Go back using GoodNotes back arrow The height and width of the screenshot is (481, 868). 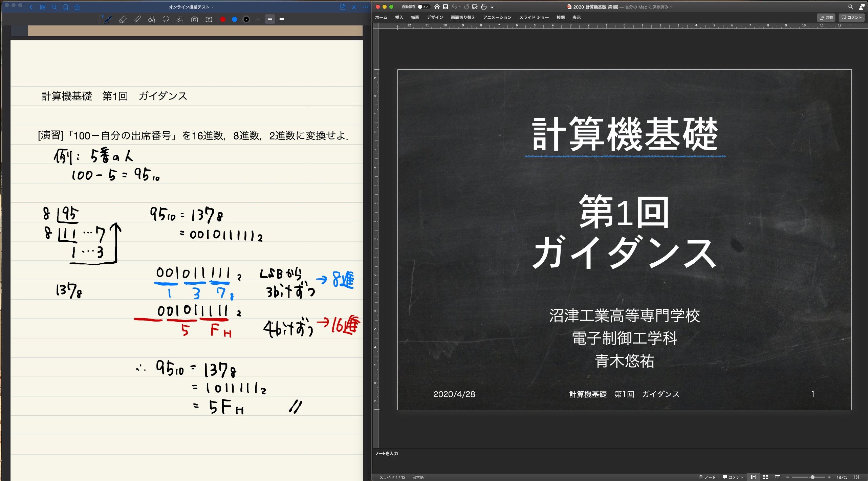[31, 7]
